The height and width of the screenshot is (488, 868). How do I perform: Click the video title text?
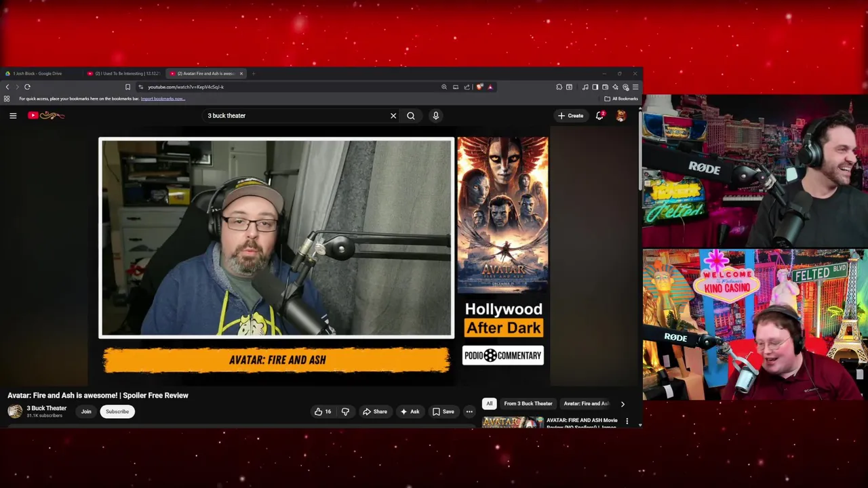click(x=98, y=395)
